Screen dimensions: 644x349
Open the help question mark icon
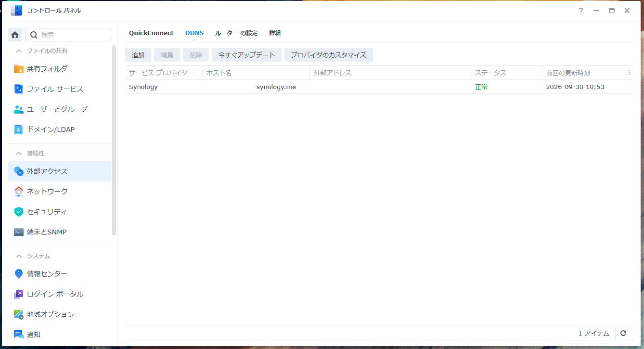(581, 11)
